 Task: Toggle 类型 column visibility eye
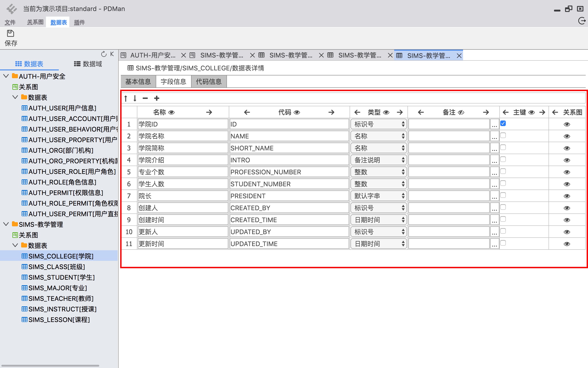coord(386,112)
